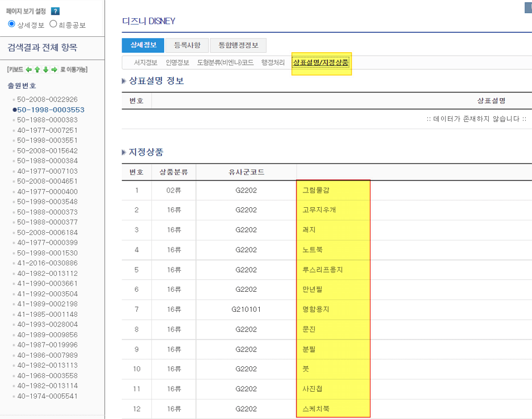Open application number 41-1989-0002198

[x=47, y=304]
